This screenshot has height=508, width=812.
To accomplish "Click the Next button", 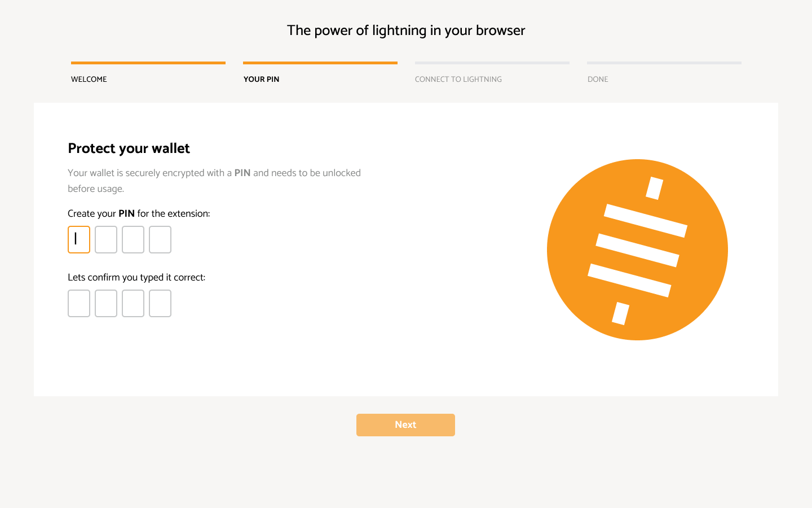I will click(x=405, y=425).
